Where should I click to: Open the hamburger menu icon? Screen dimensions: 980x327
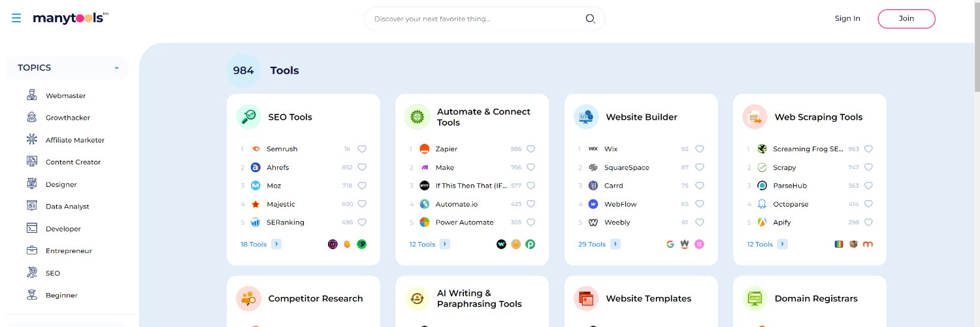tap(16, 18)
